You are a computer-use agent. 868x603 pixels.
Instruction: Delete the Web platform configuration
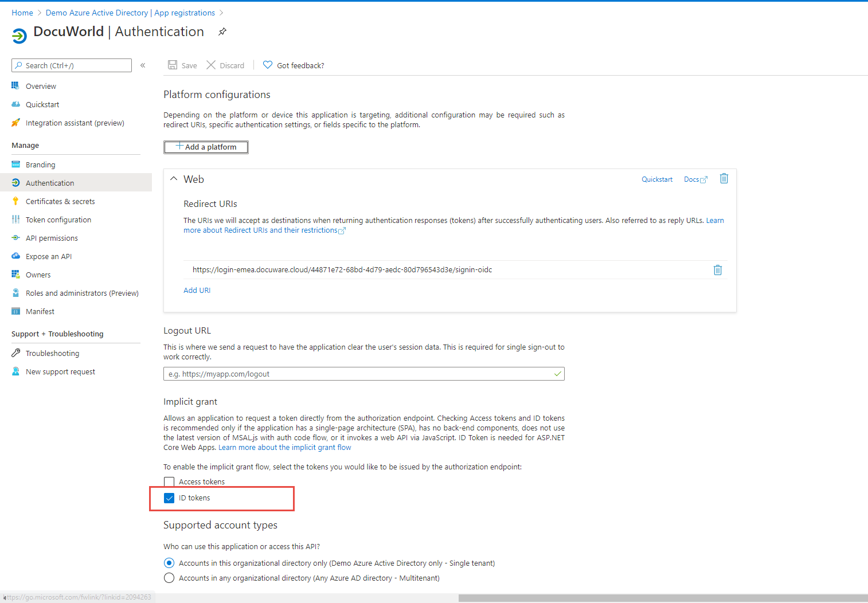[724, 179]
